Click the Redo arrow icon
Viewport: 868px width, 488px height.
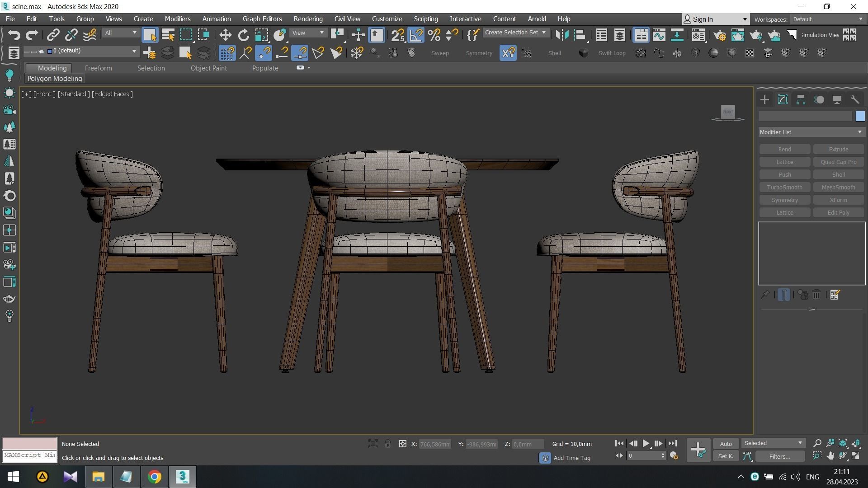pyautogui.click(x=32, y=35)
